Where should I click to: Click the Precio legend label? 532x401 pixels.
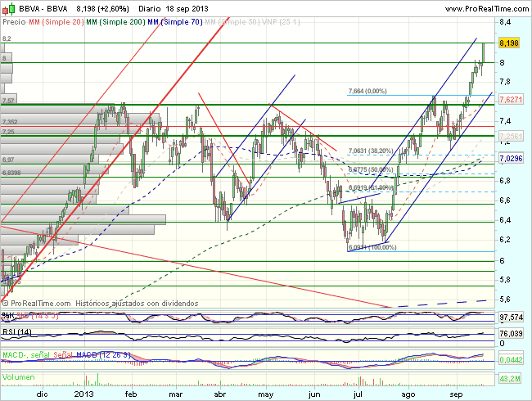pyautogui.click(x=14, y=22)
